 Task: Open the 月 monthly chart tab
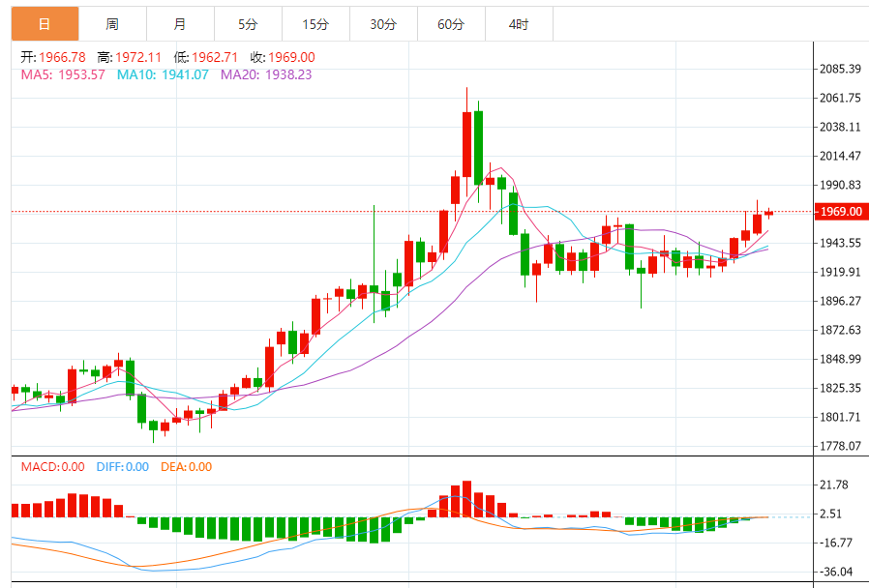(180, 24)
